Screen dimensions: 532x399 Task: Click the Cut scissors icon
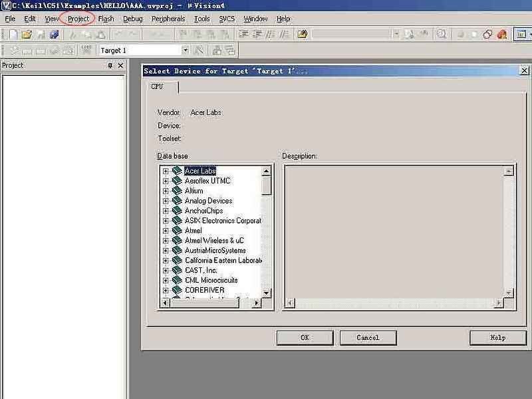click(x=72, y=34)
